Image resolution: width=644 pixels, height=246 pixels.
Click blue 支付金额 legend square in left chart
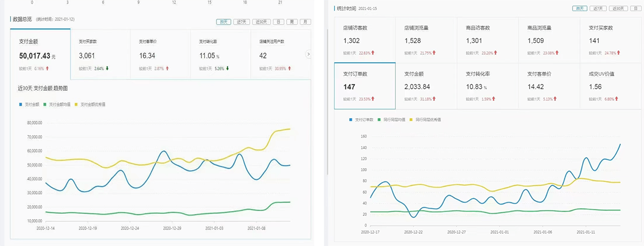coord(19,104)
